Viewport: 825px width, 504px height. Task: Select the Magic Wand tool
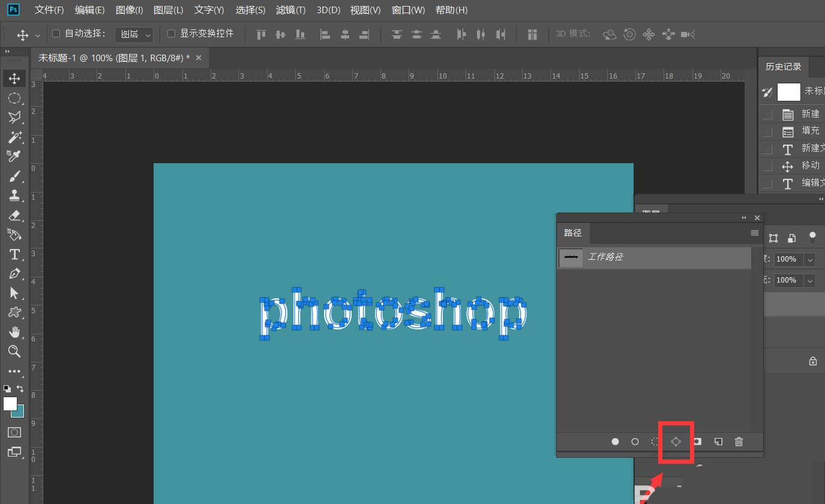tap(14, 137)
